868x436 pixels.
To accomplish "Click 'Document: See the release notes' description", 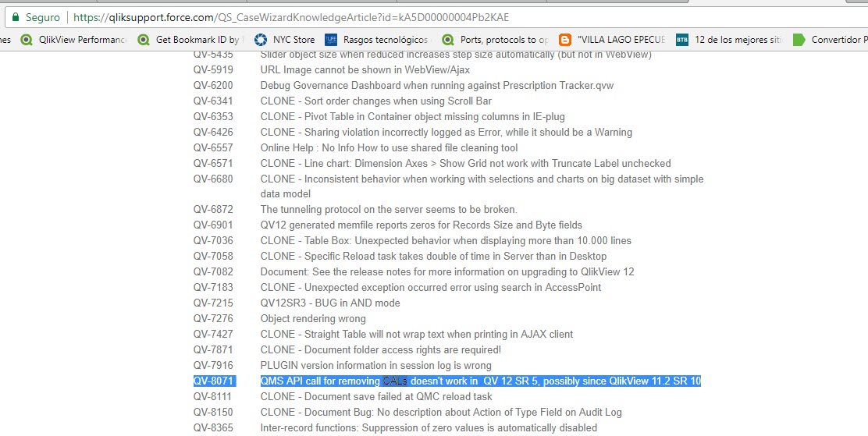I will [x=447, y=271].
